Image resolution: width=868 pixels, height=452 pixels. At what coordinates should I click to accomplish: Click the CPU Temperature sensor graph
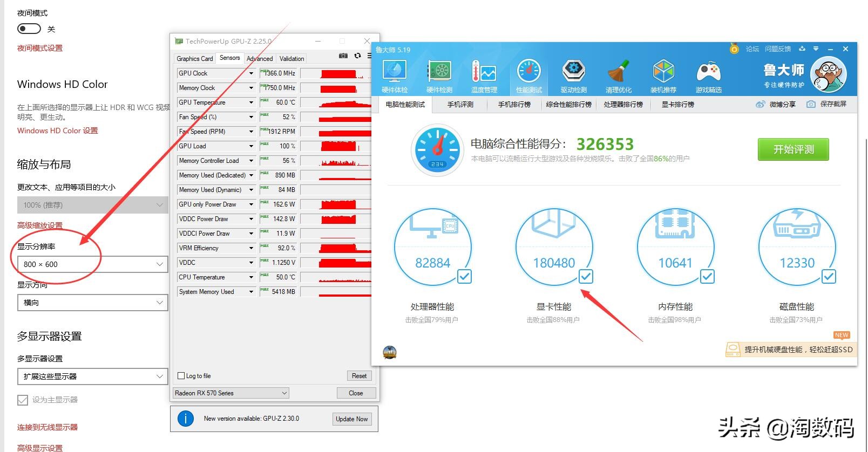click(336, 277)
